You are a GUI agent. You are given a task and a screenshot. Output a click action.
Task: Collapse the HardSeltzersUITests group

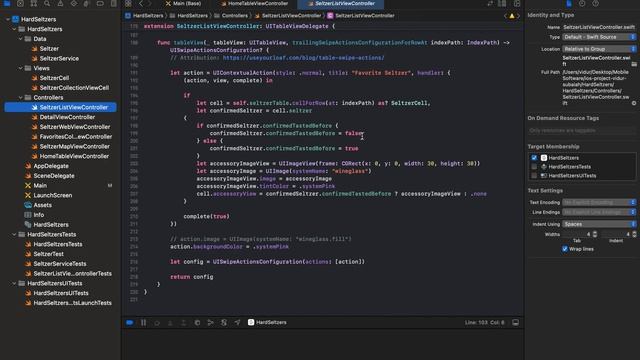click(x=14, y=283)
